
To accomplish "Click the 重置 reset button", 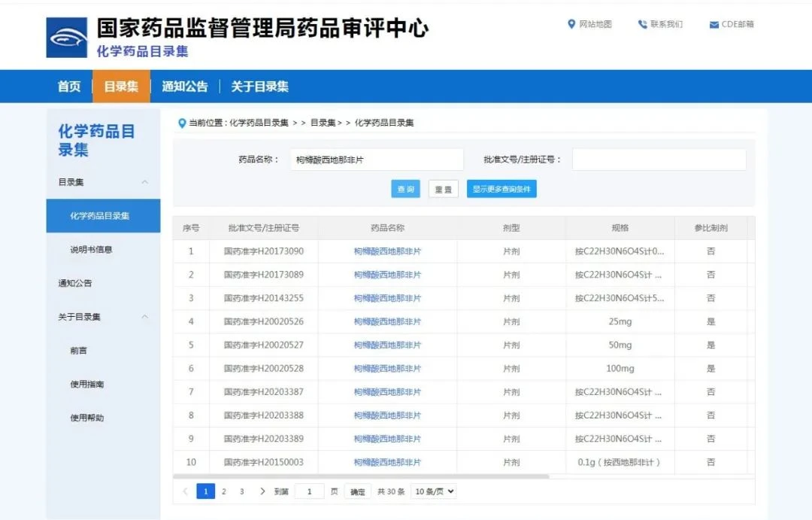I will (x=444, y=189).
